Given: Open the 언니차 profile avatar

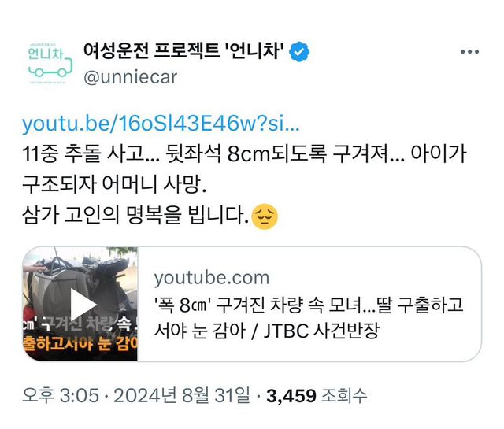Looking at the screenshot, I should pyautogui.click(x=50, y=63).
